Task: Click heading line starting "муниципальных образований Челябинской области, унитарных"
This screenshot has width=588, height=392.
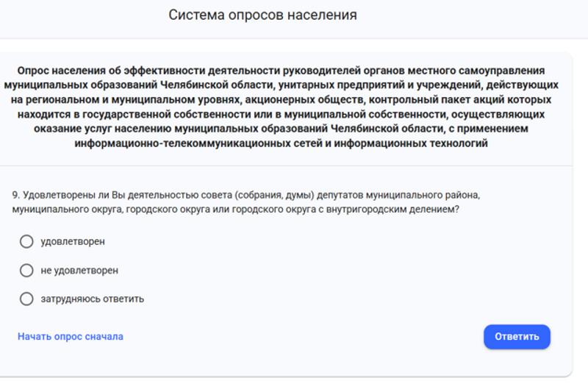Action: (x=282, y=85)
